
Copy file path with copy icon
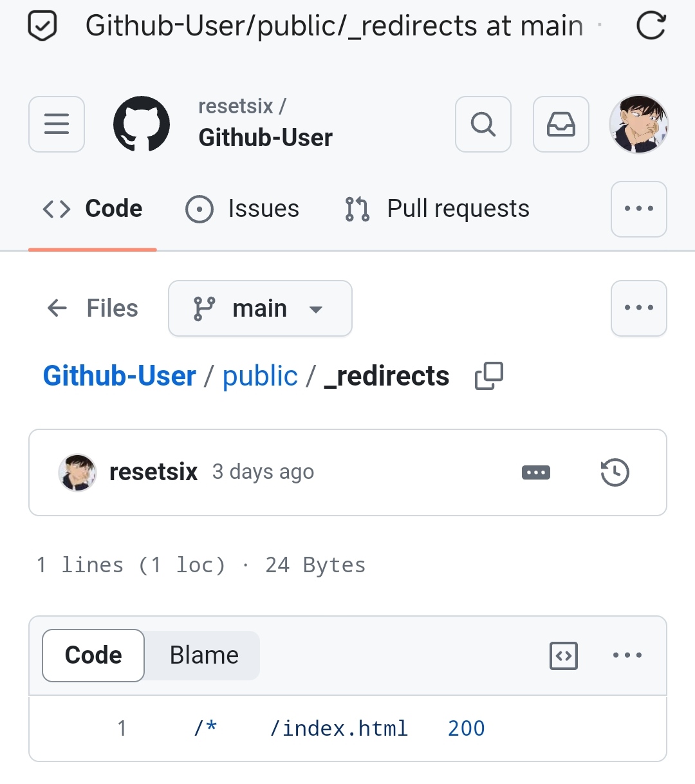click(489, 376)
